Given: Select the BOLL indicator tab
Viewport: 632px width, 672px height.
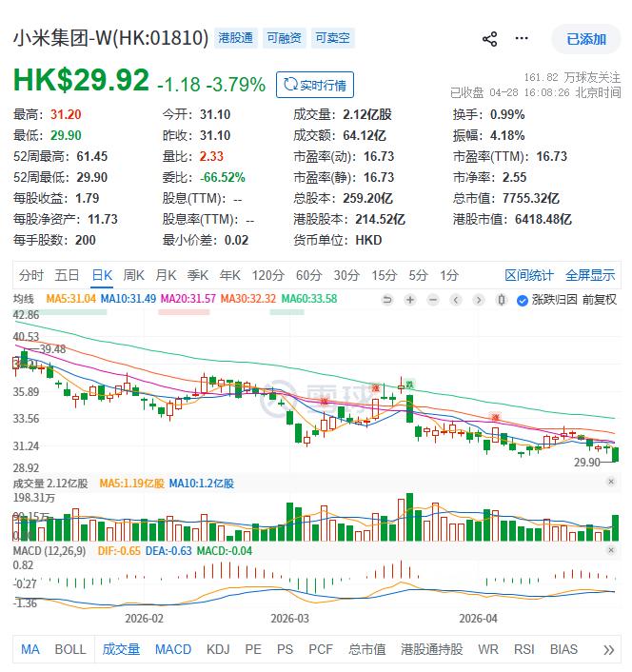Looking at the screenshot, I should coord(70,649).
